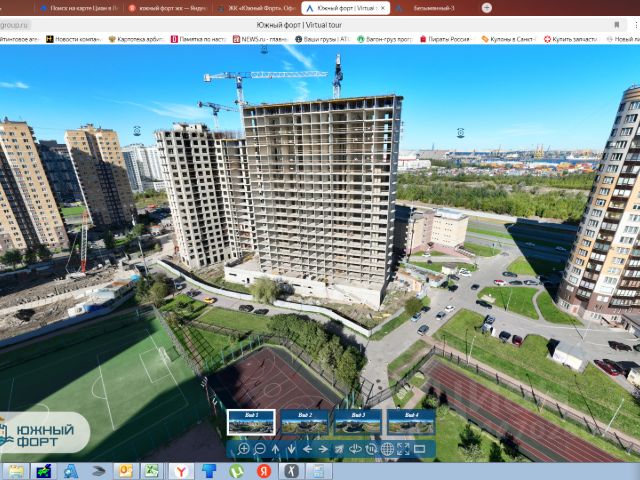Open the Памятка по настройке bookmark

click(x=198, y=39)
